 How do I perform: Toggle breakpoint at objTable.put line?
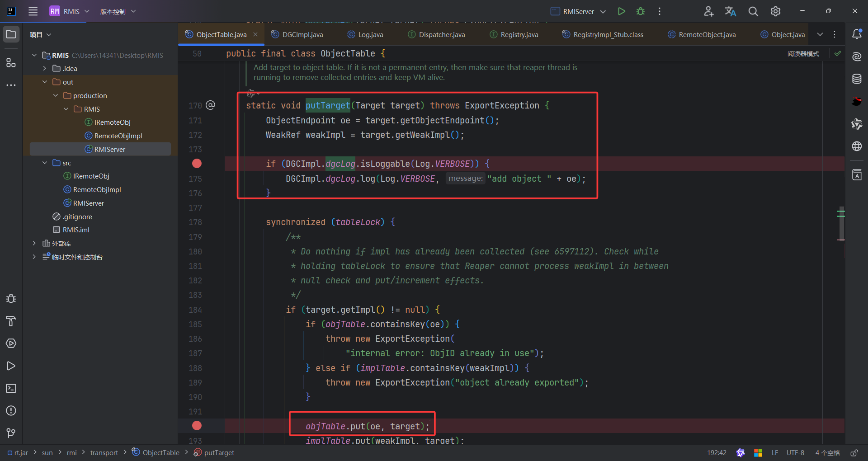197,426
